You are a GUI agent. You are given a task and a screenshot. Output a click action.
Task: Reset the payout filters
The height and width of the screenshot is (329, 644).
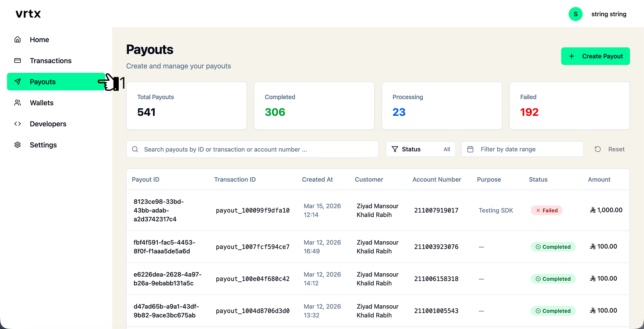pyautogui.click(x=610, y=149)
